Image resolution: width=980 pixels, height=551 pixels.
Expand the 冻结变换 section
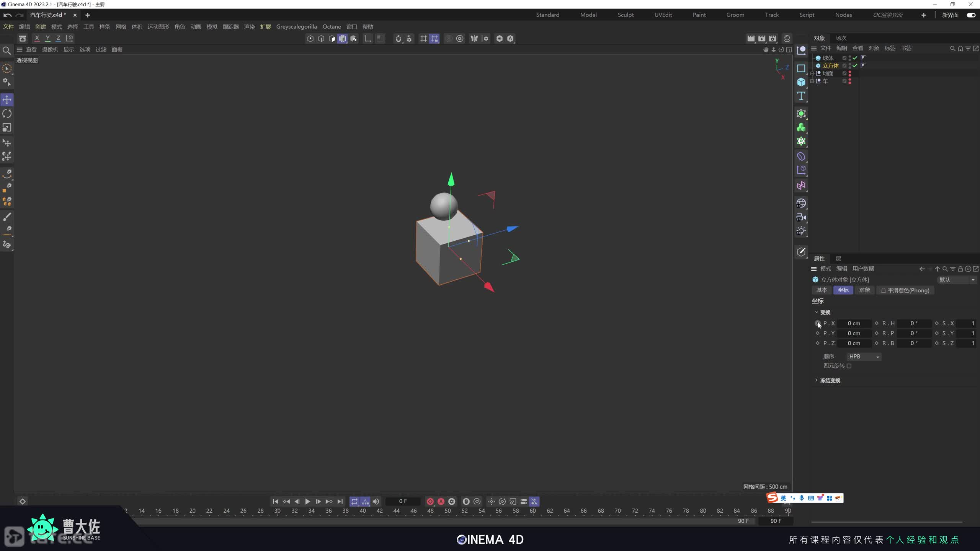(x=817, y=380)
